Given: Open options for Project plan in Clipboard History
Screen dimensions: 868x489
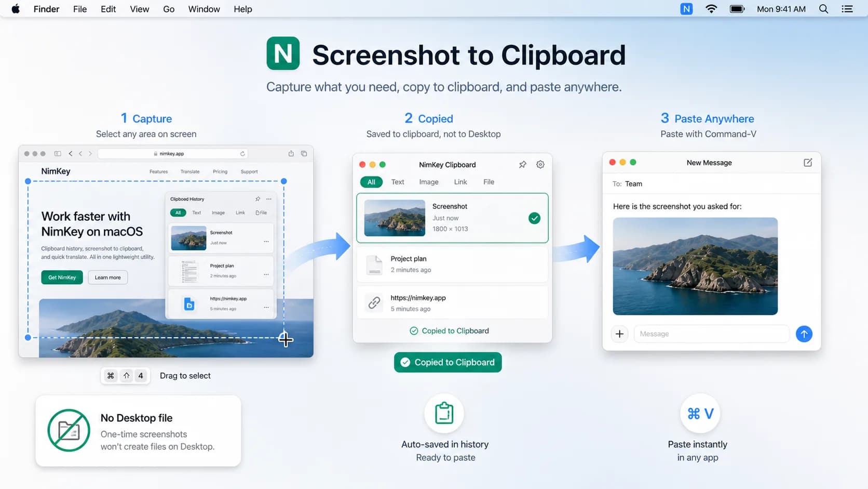Looking at the screenshot, I should pyautogui.click(x=266, y=274).
